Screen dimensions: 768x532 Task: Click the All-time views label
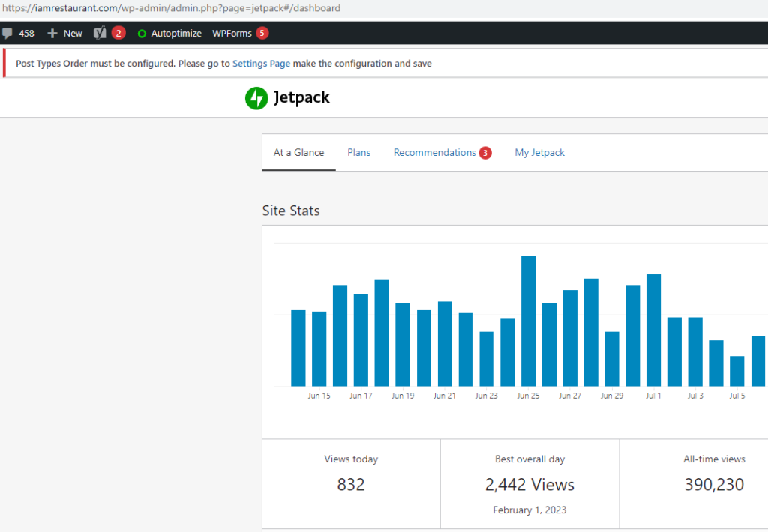tap(714, 459)
